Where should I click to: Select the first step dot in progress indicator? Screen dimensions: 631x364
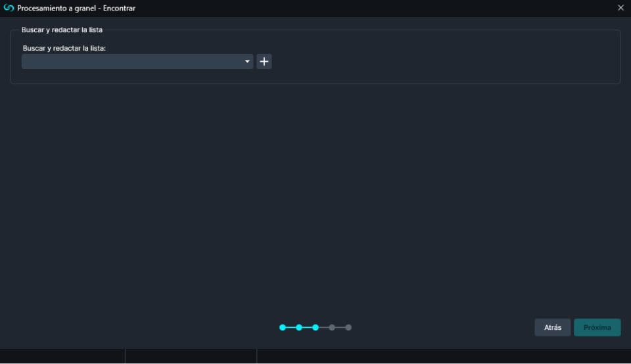point(283,327)
